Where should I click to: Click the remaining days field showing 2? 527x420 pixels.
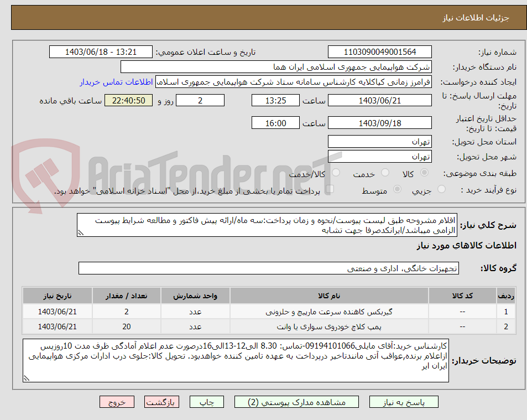click(x=200, y=100)
